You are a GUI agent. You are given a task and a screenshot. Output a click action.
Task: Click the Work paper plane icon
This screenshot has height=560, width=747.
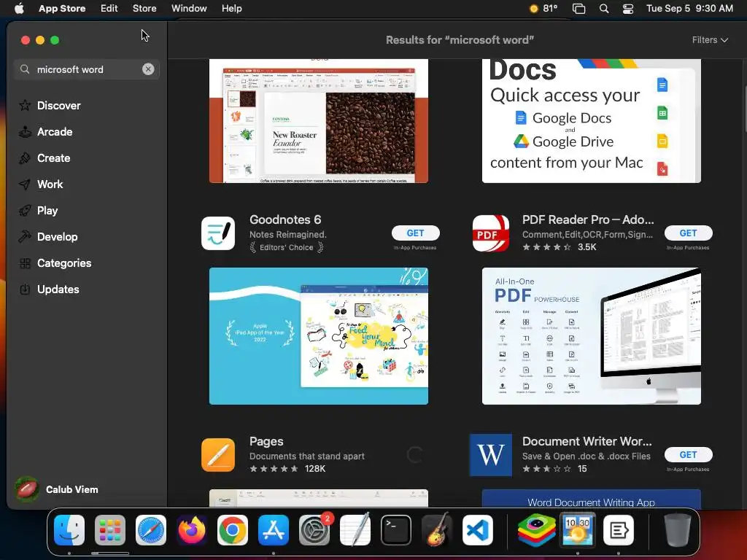25,184
